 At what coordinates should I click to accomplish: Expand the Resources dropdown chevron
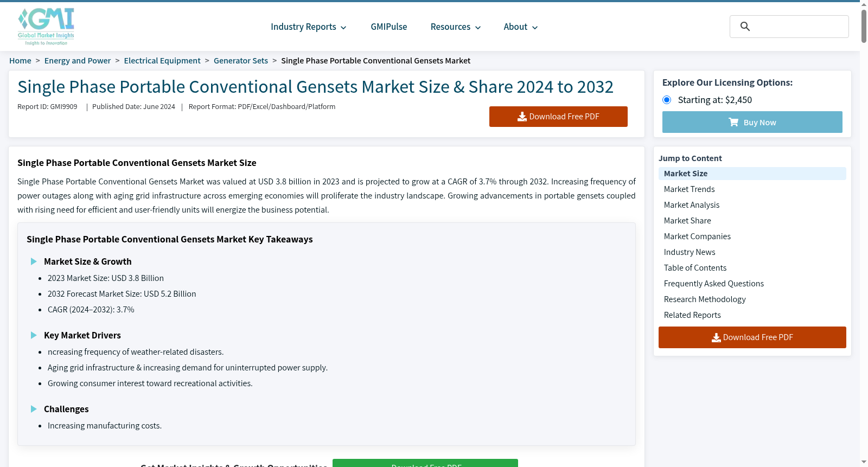478,28
